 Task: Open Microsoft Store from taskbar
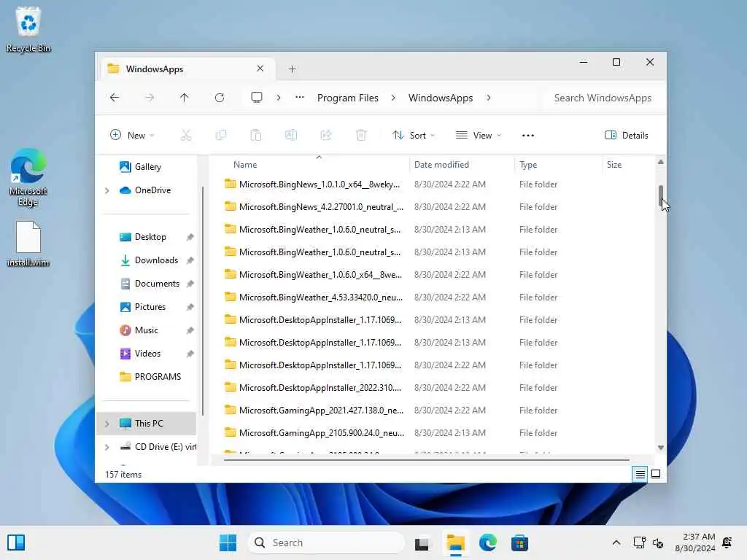(x=519, y=542)
